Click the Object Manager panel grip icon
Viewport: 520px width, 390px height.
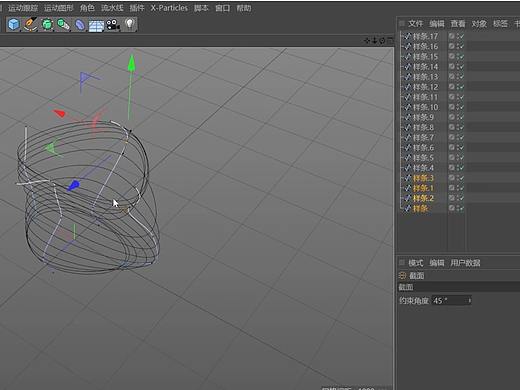click(x=402, y=23)
